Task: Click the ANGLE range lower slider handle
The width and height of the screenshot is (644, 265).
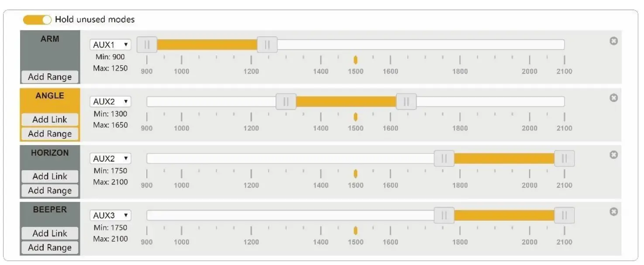Action: click(x=286, y=102)
